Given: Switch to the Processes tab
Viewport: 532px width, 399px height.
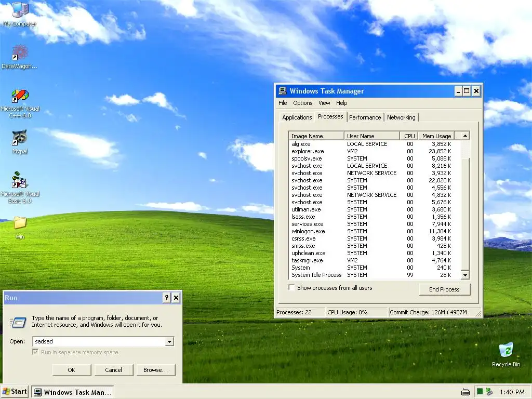Looking at the screenshot, I should (x=330, y=117).
